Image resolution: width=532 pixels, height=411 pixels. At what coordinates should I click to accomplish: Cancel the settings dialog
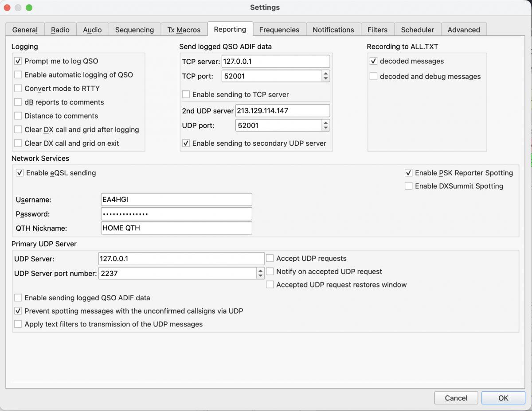456,398
